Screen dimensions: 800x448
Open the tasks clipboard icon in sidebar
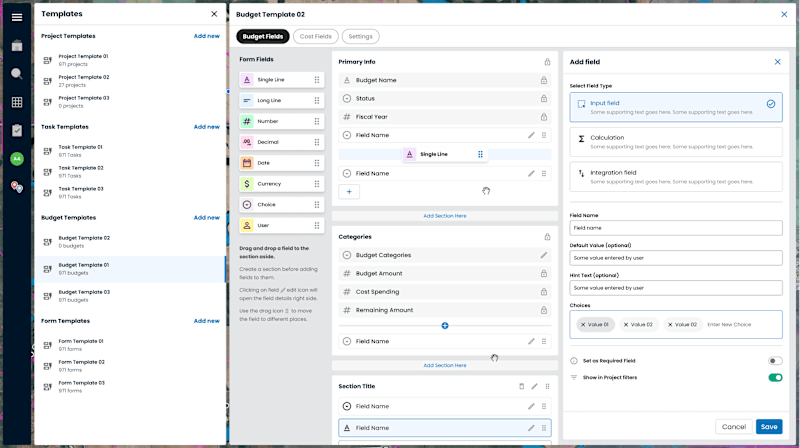pyautogui.click(x=17, y=131)
